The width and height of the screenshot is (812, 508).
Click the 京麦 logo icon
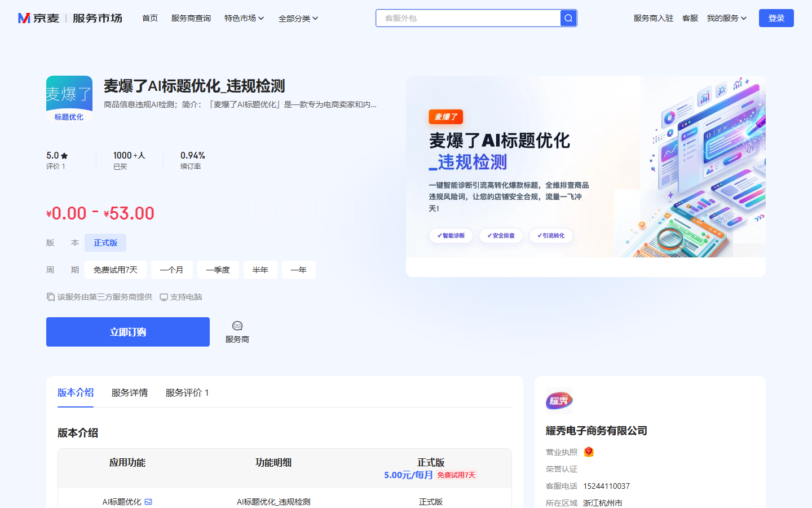(x=24, y=18)
